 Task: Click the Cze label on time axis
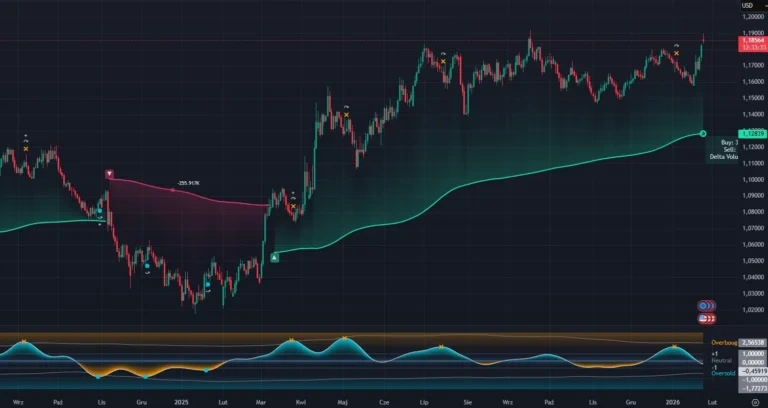click(x=384, y=403)
